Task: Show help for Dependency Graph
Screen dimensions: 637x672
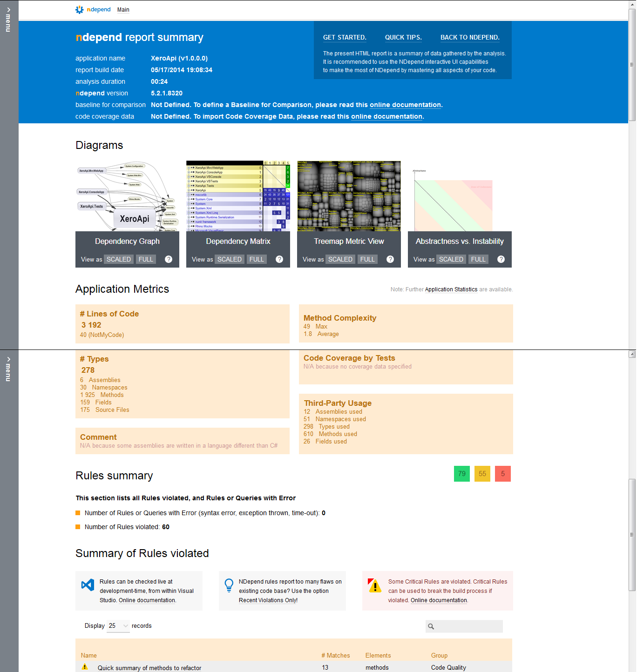Action: pyautogui.click(x=169, y=259)
